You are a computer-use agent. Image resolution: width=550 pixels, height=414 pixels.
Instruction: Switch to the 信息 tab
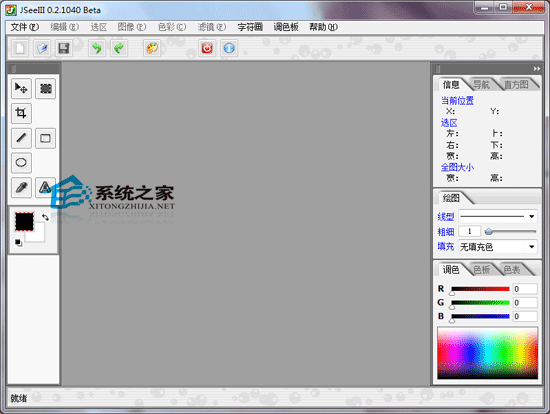click(x=451, y=85)
